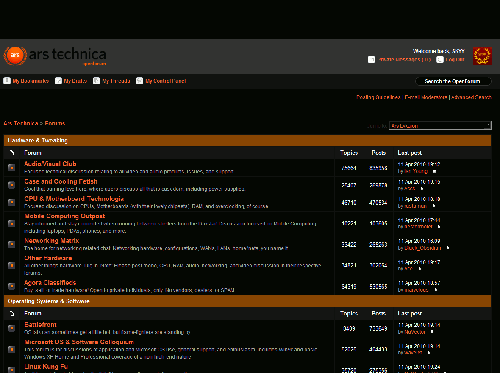Open the Jump to forum dropdown
The image size is (500, 373).
click(440, 126)
